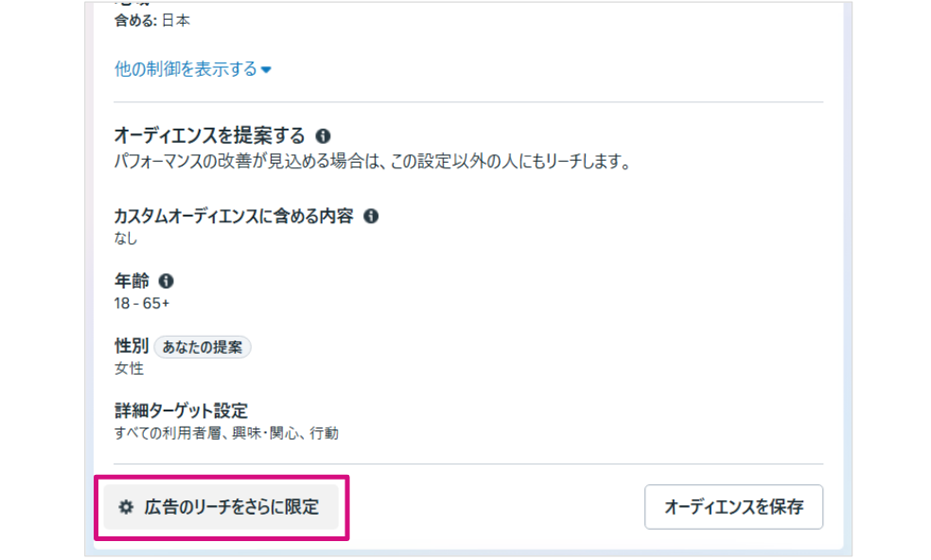This screenshot has height=560, width=931.
Task: Click the 女性 gender value
Action: click(x=129, y=368)
